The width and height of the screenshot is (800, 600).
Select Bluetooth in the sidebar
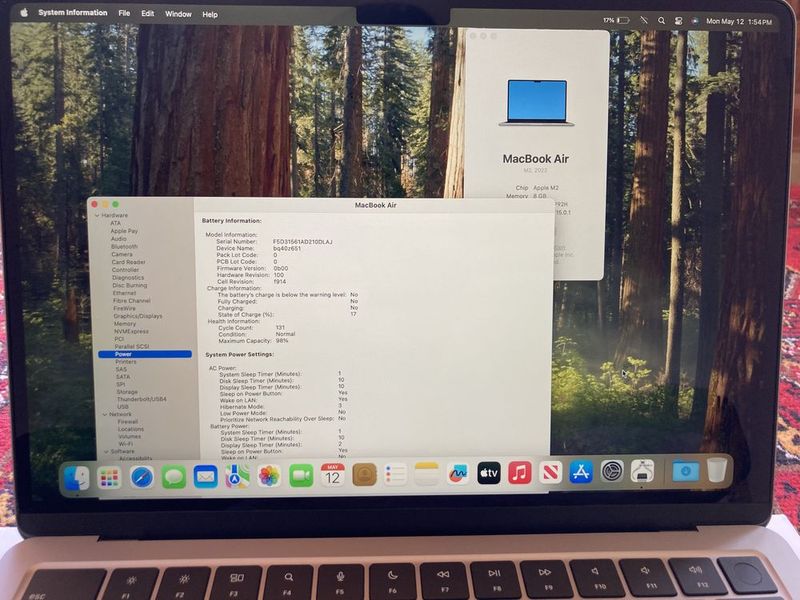coord(124,246)
